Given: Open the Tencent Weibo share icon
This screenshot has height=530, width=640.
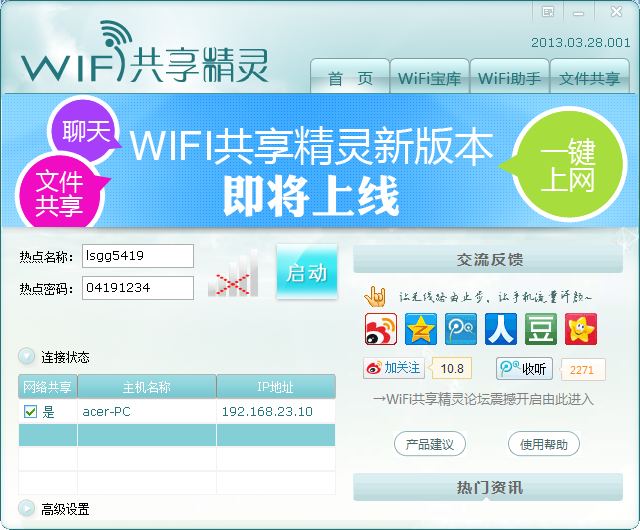Looking at the screenshot, I should coord(461,329).
